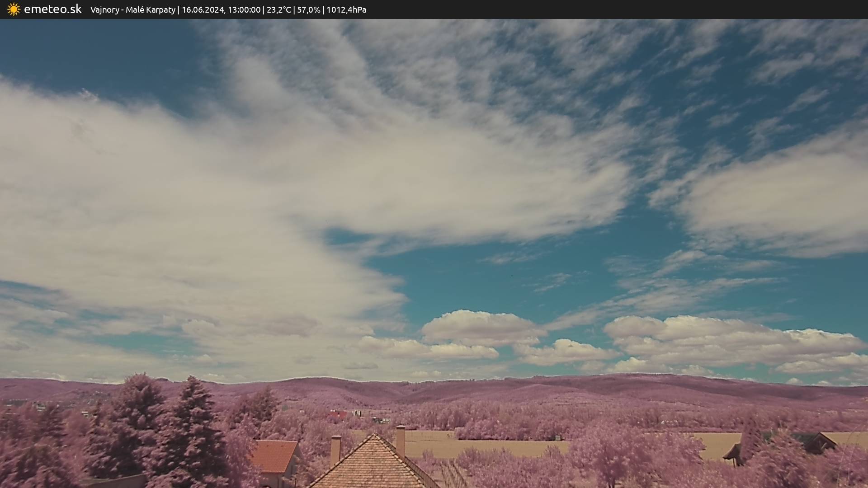Viewport: 868px width, 488px height.
Task: Click the 57,0% humidity reading
Action: pyautogui.click(x=308, y=9)
